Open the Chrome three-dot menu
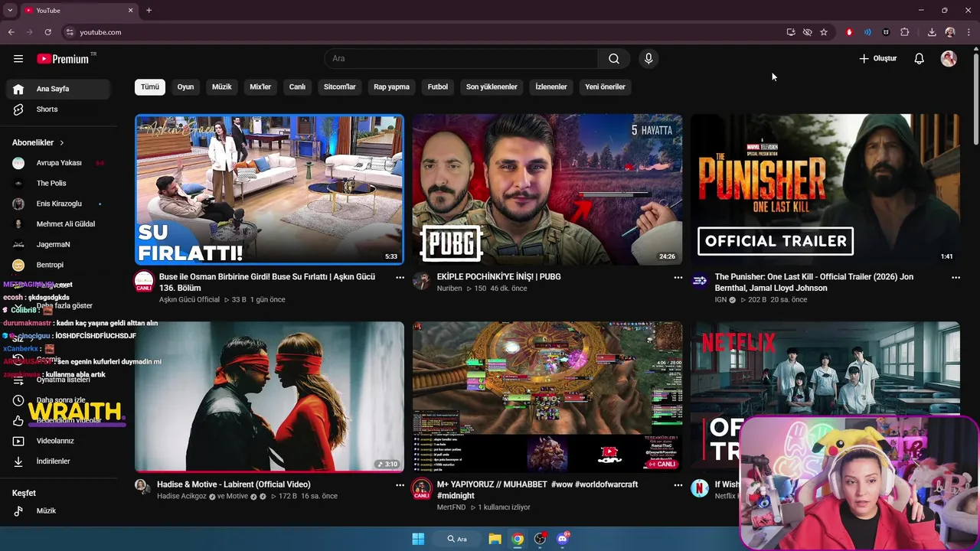This screenshot has height=551, width=980. 969,32
